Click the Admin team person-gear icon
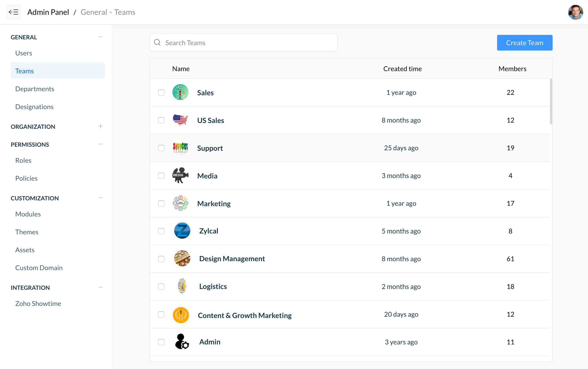Viewport: 588px width, 369px height. (182, 341)
